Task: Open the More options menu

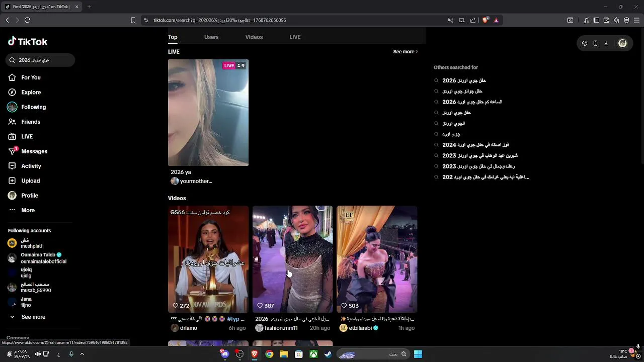Action: point(21,210)
